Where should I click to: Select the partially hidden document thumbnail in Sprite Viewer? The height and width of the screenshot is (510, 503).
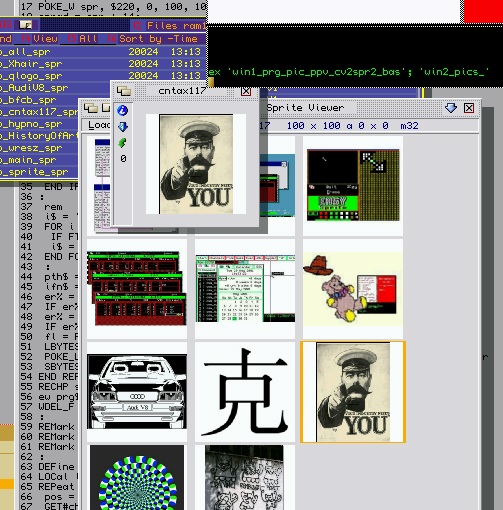(99, 185)
